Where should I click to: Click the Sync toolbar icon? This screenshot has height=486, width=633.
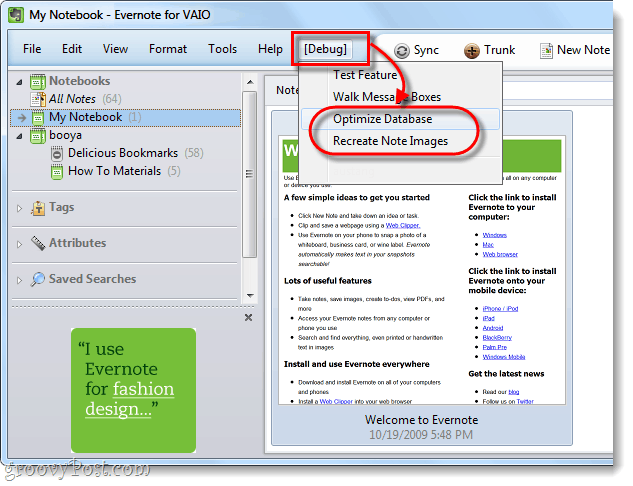(402, 51)
